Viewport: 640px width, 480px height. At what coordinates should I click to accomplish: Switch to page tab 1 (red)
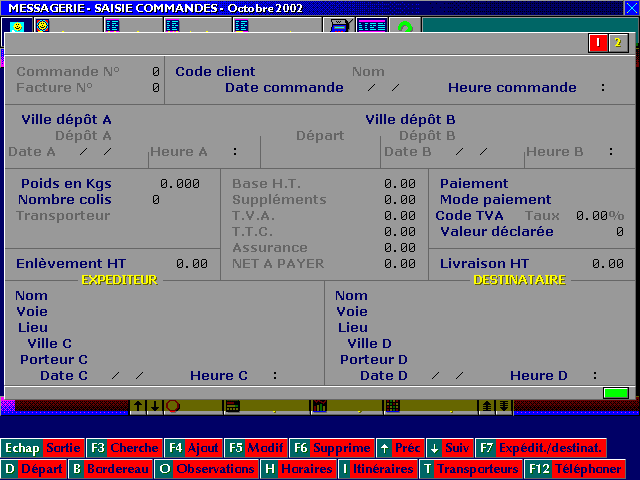pos(598,43)
